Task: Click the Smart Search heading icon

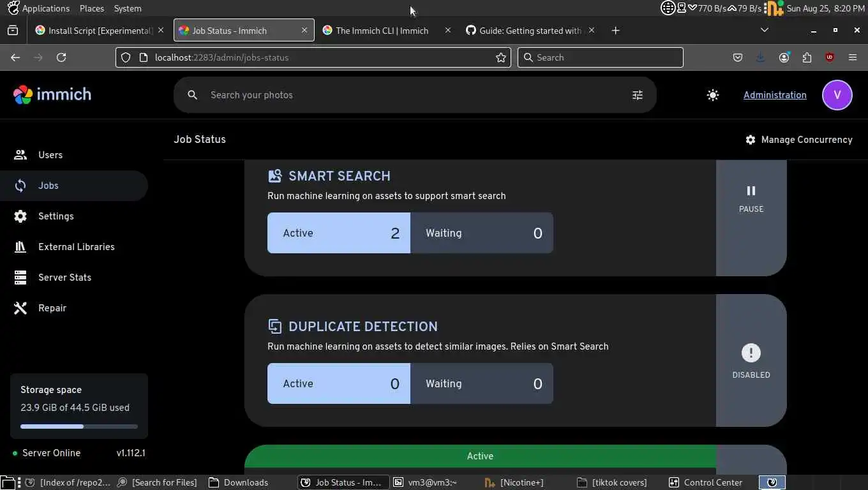Action: [274, 175]
